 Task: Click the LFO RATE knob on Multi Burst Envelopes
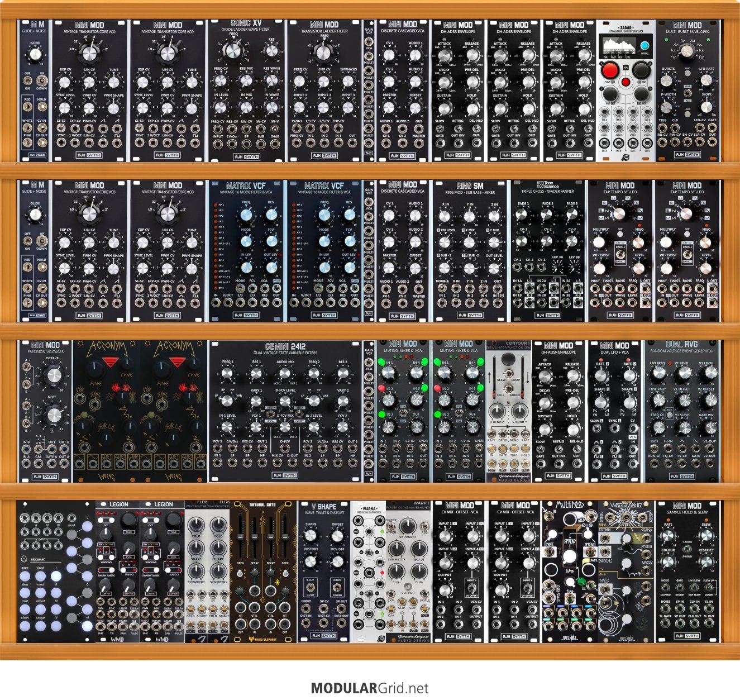[706, 81]
